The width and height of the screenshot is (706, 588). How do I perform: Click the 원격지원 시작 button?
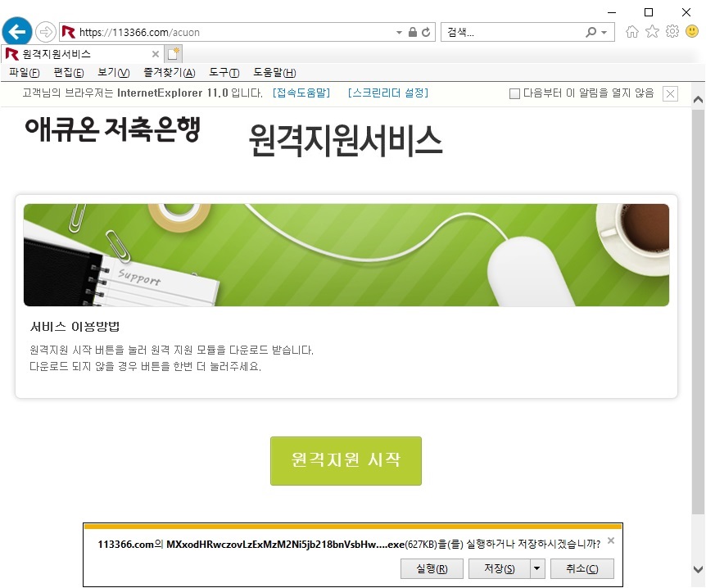point(346,460)
